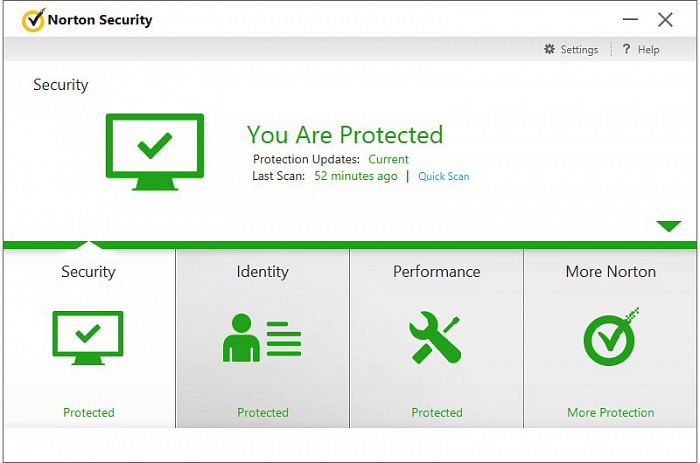Image resolution: width=700 pixels, height=463 pixels.
Task: Click the large protected monitor icon
Action: pyautogui.click(x=154, y=152)
